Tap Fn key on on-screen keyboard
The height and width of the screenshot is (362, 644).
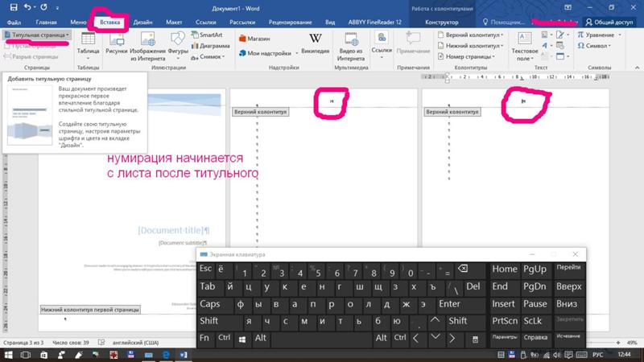(204, 338)
